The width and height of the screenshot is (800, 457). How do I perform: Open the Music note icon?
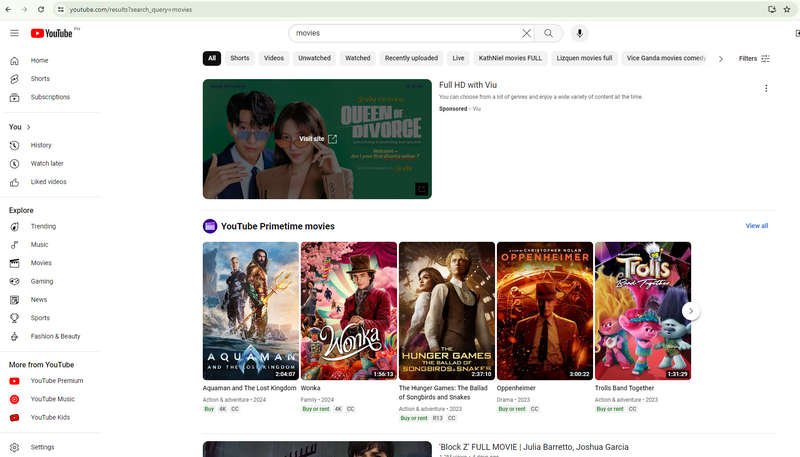click(x=14, y=245)
